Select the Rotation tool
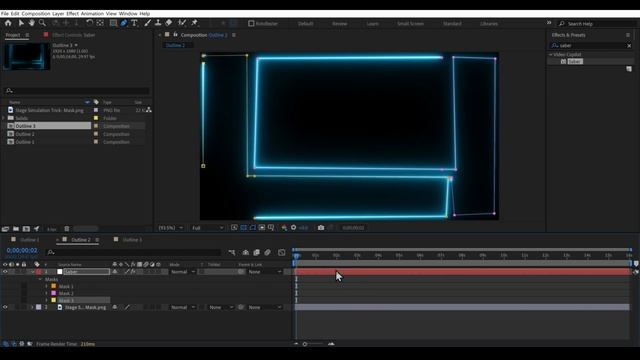This screenshot has height=360, width=640. (89, 23)
